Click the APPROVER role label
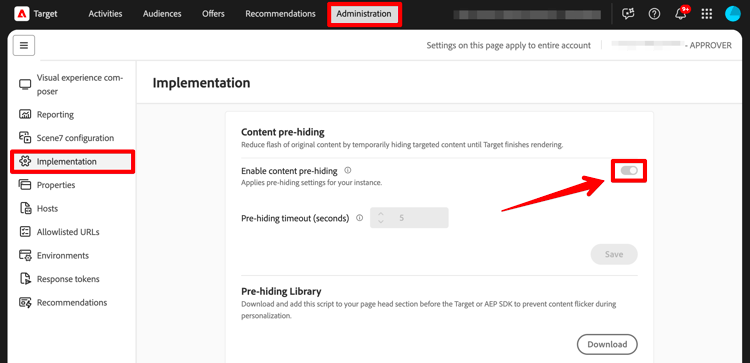 (x=711, y=45)
